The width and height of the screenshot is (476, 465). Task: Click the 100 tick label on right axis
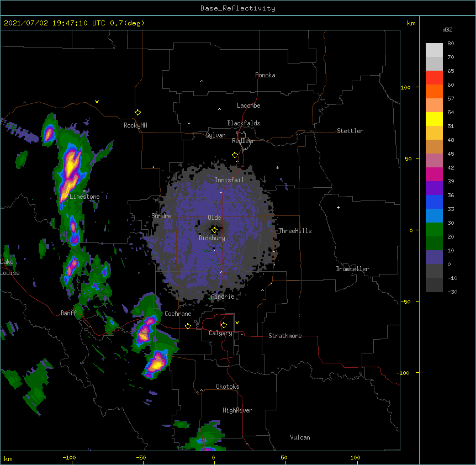(x=405, y=87)
